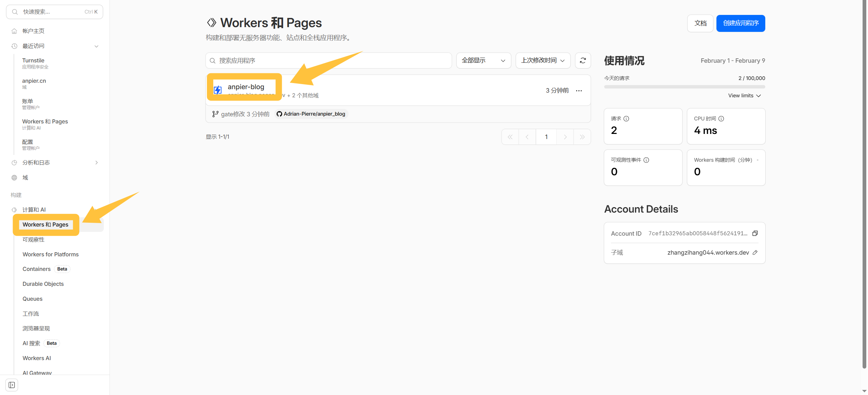
Task: Collapse the 最近访问 section chevron
Action: pos(96,46)
